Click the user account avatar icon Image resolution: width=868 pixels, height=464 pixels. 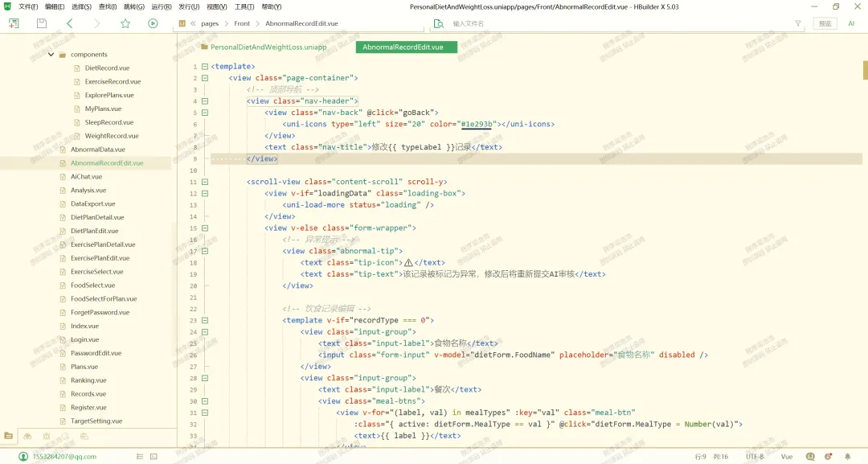click(23, 456)
